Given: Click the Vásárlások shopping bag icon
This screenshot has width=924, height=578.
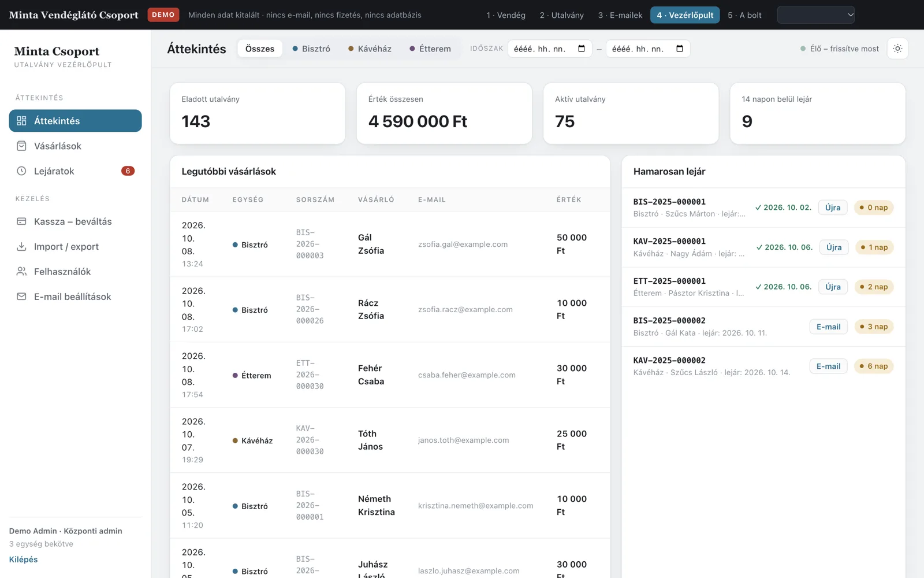Looking at the screenshot, I should pos(21,146).
